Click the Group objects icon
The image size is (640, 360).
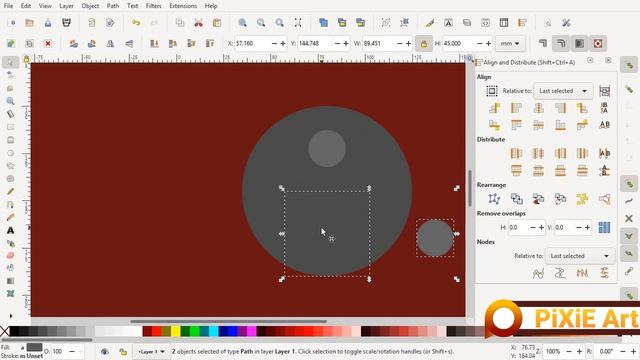click(386, 23)
